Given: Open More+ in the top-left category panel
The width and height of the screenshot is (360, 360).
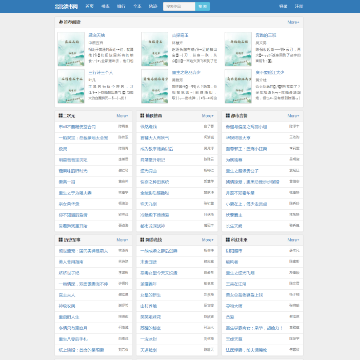Looking at the screenshot, I should coord(122,116).
